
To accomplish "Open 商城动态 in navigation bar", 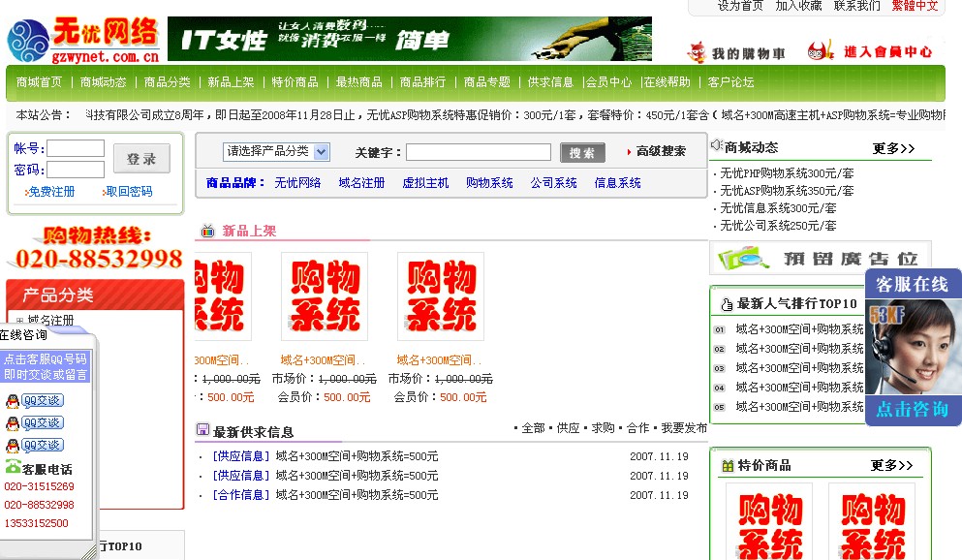I will tap(103, 82).
